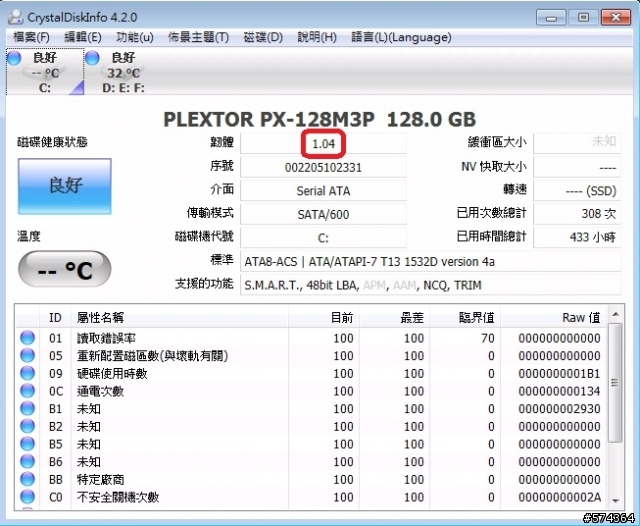The height and width of the screenshot is (526, 640).
Task: Click scrollbar up arrow in attribute list
Action: pyautogui.click(x=615, y=314)
